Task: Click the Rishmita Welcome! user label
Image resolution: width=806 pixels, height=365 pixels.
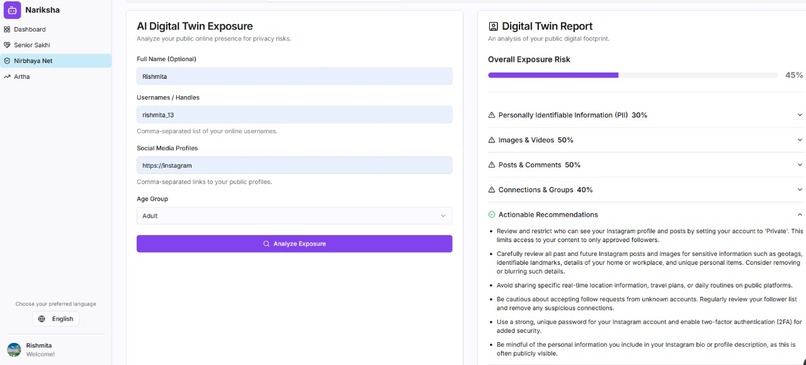Action: (40, 350)
